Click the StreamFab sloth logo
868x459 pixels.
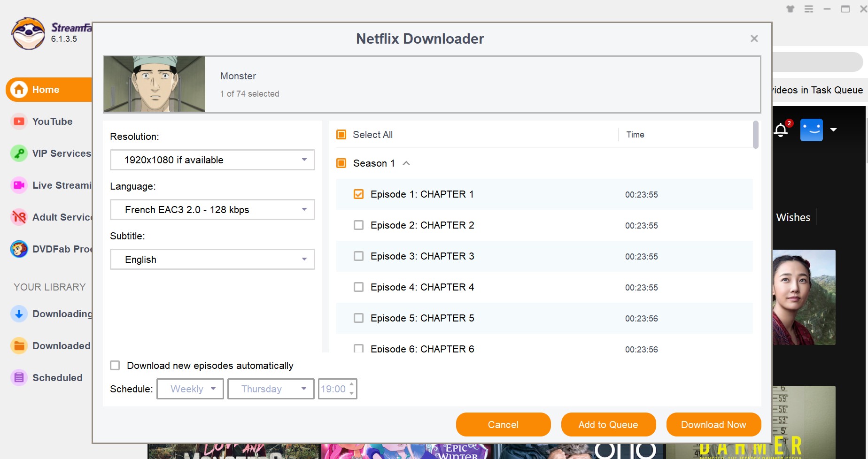pyautogui.click(x=28, y=33)
